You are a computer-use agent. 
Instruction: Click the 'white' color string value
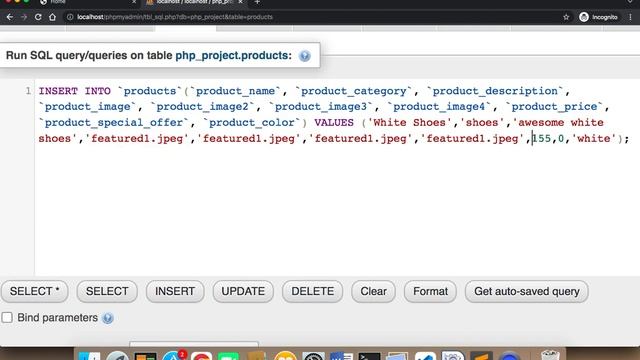(593, 138)
